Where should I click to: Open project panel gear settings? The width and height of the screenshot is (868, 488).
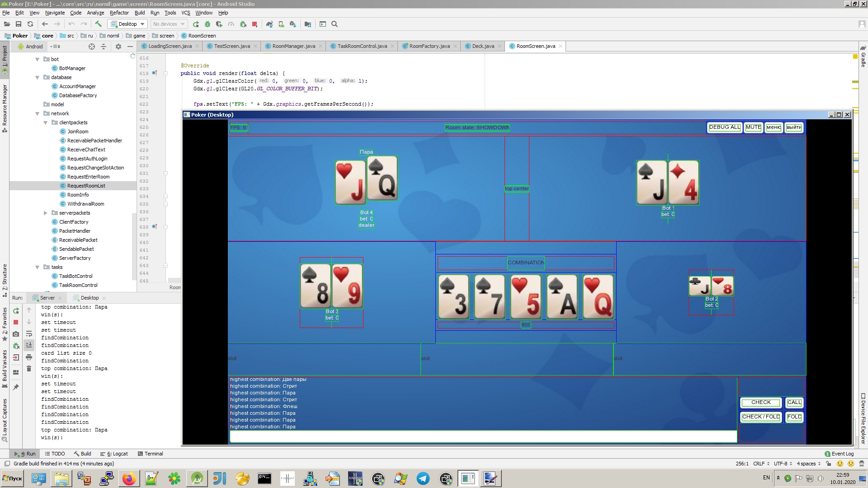coord(118,46)
